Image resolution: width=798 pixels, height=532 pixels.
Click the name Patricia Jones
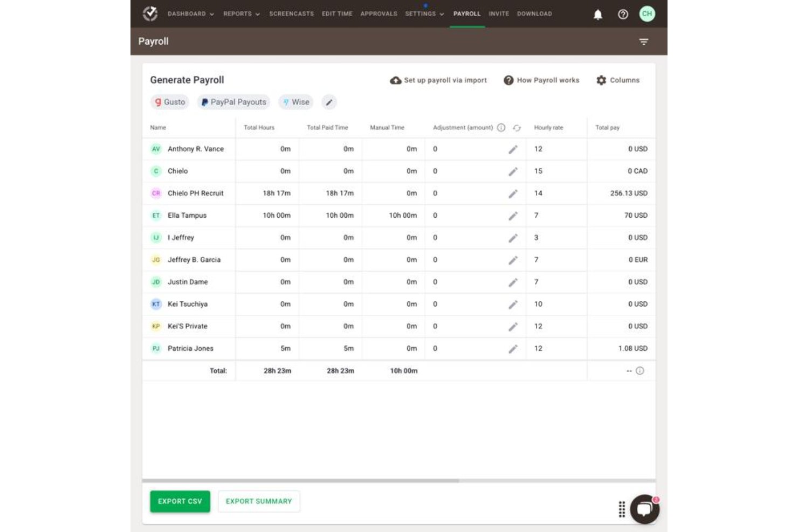(190, 349)
